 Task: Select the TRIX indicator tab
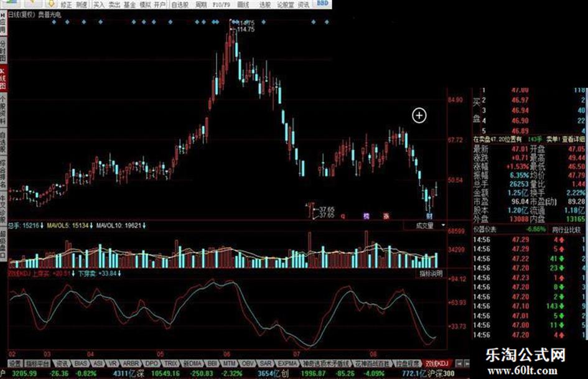[170, 363]
